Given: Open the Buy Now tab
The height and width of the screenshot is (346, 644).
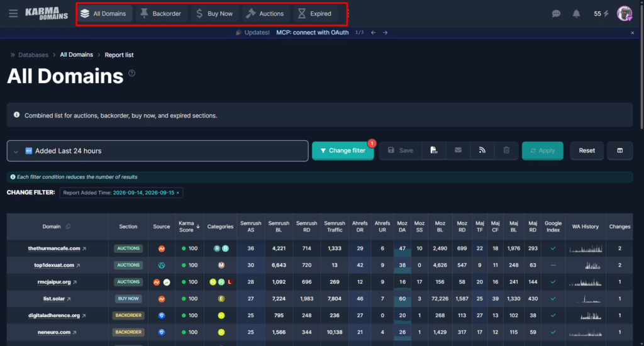Looking at the screenshot, I should (214, 14).
